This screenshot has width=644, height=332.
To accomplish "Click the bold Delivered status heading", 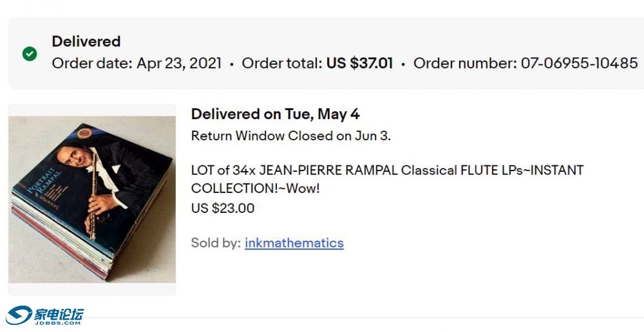I will pos(86,41).
